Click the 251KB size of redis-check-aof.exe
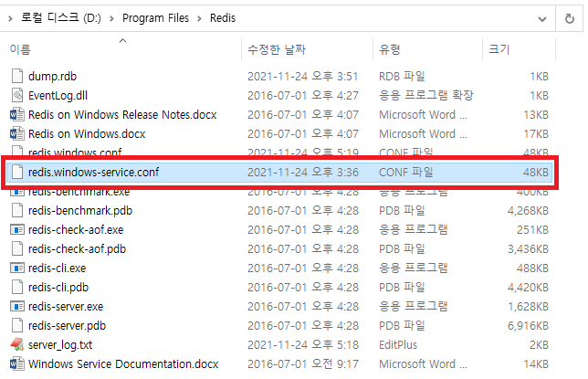Viewport: 588px width, 379px height. click(x=532, y=229)
